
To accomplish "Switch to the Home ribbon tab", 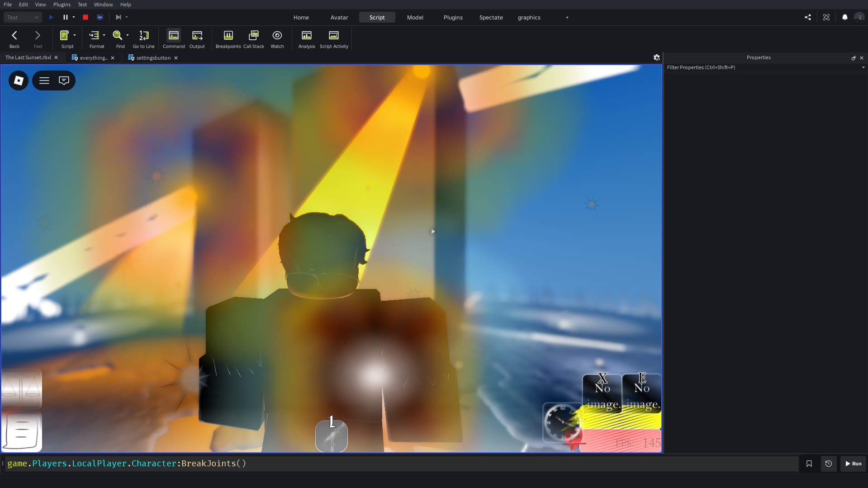I will [301, 17].
